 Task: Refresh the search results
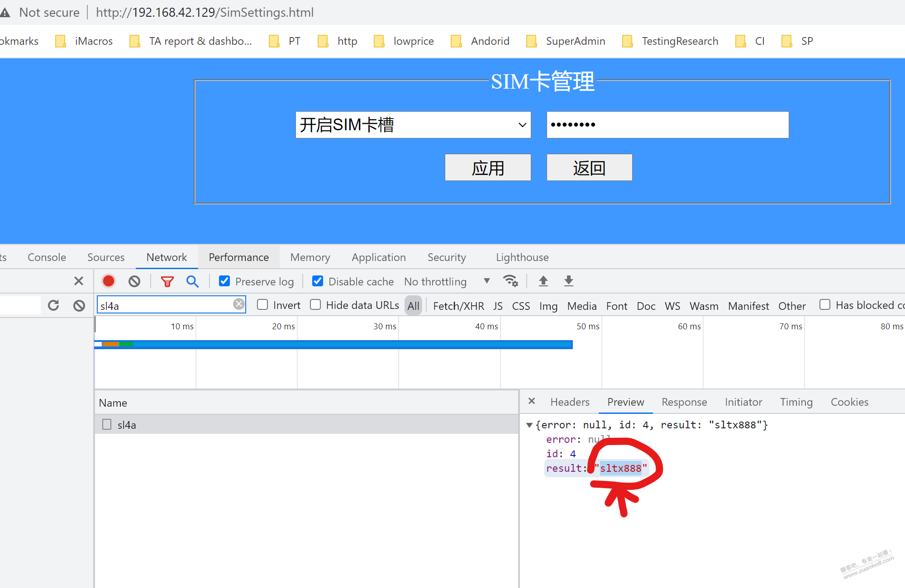53,305
